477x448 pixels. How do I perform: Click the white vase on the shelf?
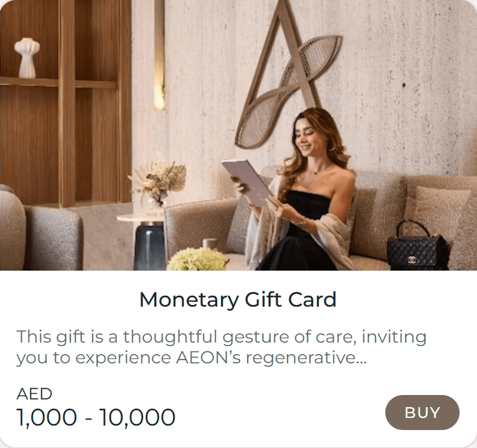click(26, 58)
